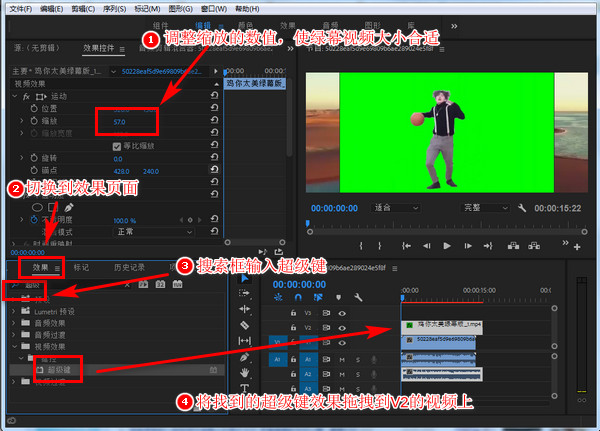
Task: Click the blue playhead on program monitor scrubber
Action: pyautogui.click(x=308, y=223)
